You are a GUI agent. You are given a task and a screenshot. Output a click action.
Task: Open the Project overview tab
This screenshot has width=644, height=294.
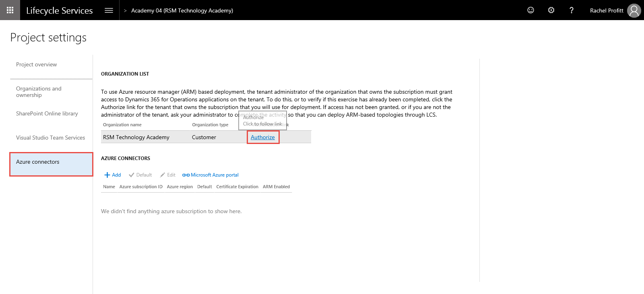point(37,64)
